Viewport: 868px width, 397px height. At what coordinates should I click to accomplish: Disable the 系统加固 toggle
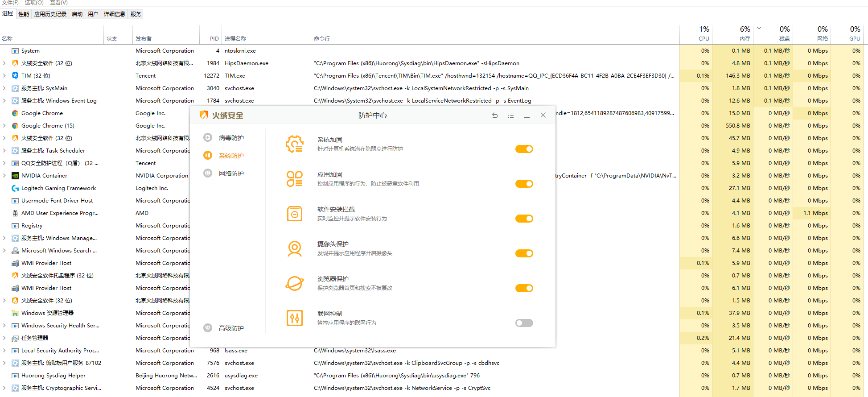click(524, 149)
